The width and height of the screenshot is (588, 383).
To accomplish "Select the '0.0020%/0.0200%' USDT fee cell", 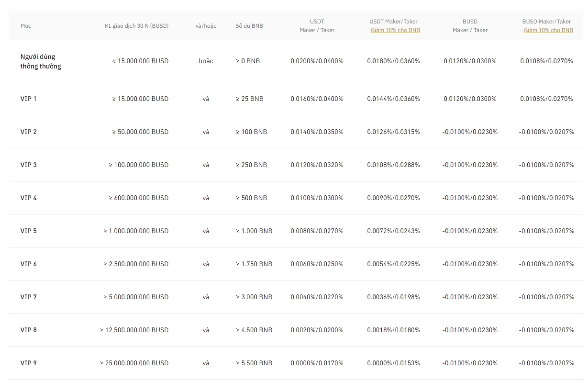I will pos(317,330).
